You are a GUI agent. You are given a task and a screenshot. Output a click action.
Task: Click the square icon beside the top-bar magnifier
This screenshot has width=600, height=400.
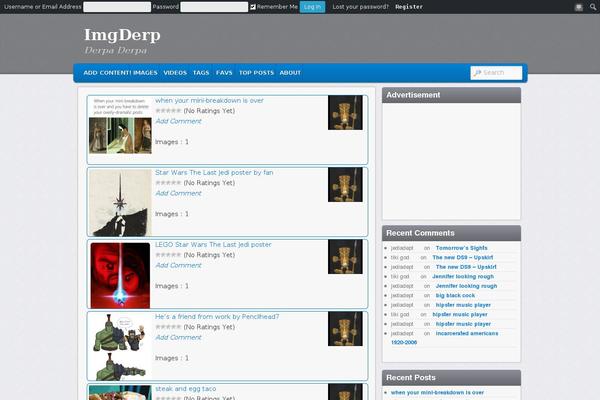click(x=579, y=7)
